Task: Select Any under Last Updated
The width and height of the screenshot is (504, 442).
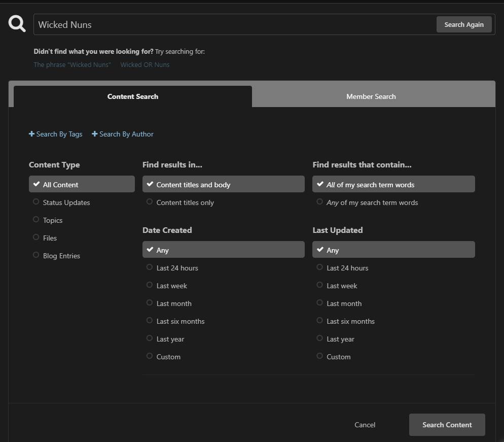Action: pos(393,250)
